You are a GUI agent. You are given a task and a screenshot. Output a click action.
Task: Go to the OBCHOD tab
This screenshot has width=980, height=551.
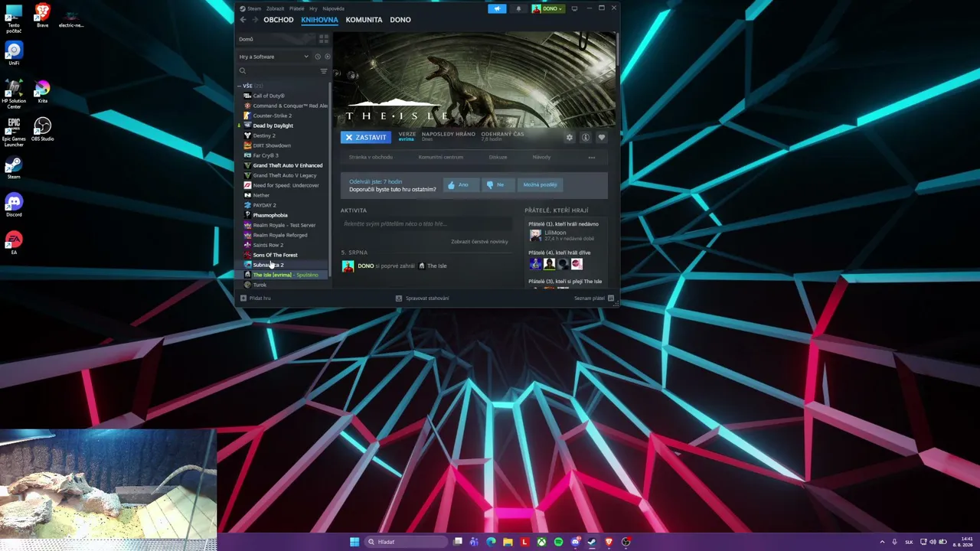[279, 20]
